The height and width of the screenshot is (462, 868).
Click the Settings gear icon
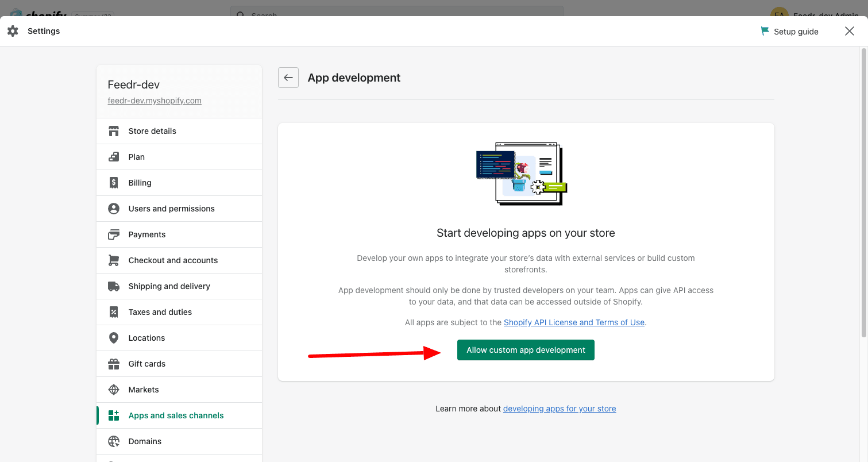(x=13, y=31)
